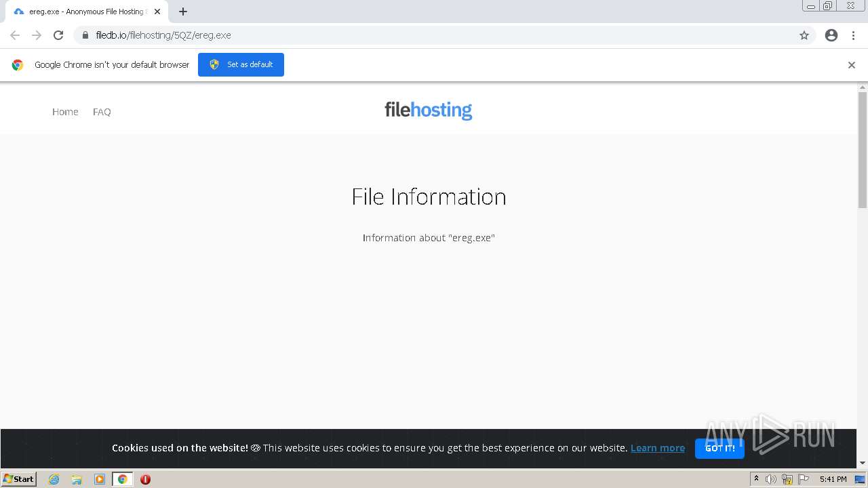Click the system clock showing 5:41 PM

833,479
